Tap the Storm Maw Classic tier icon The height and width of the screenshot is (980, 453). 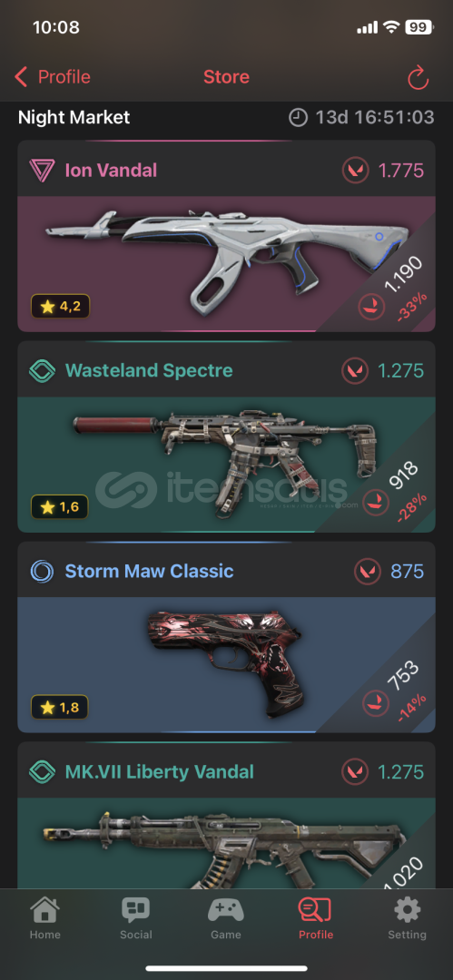coord(42,572)
